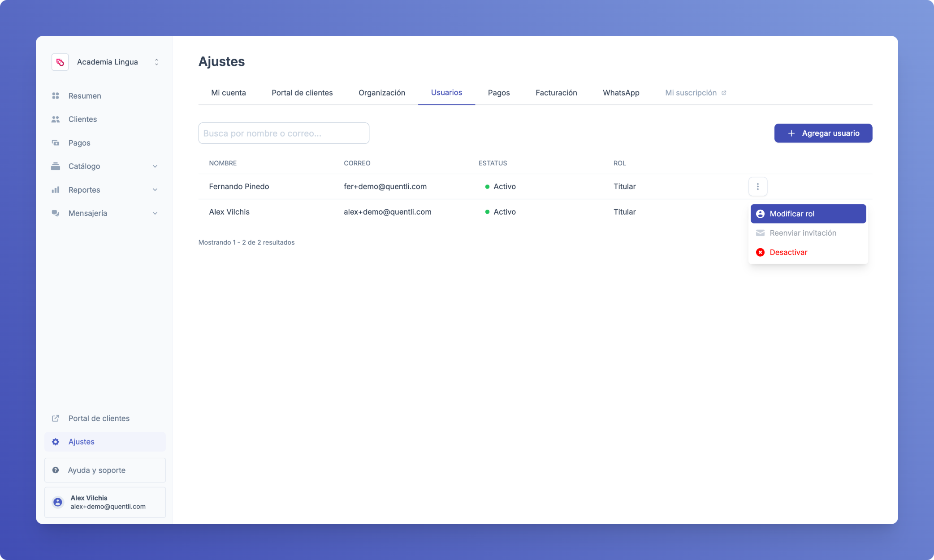The height and width of the screenshot is (560, 934).
Task: Click the Academia Lingua logo icon
Action: pos(60,62)
